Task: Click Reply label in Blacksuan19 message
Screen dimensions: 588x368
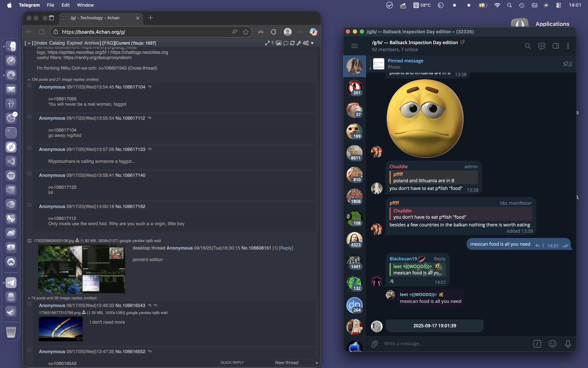Action: (440, 259)
